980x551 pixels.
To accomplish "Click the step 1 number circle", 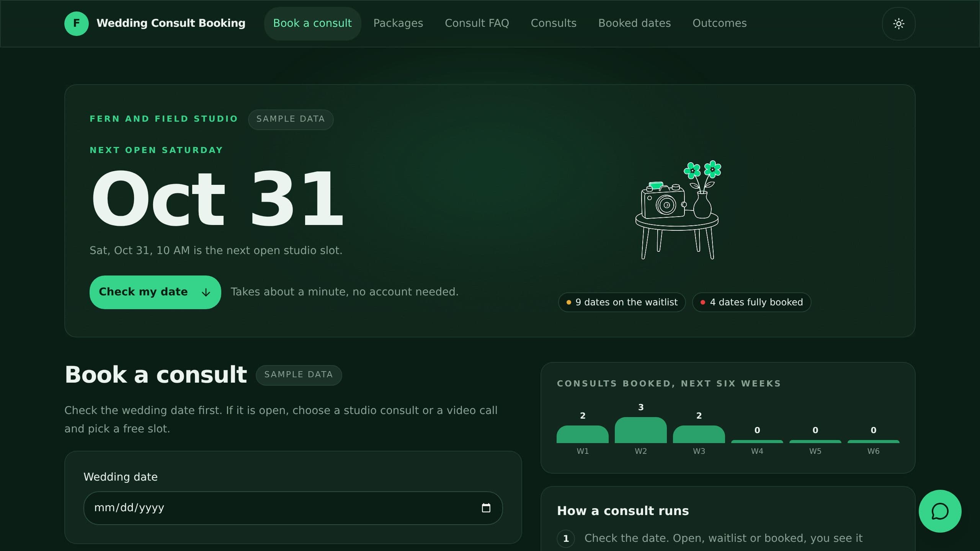I will pos(566,539).
